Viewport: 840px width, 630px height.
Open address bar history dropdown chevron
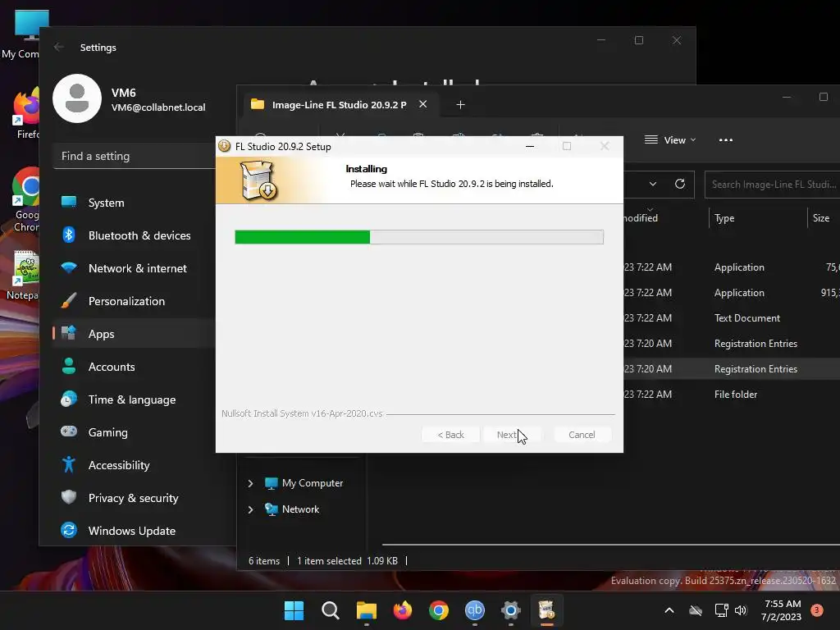click(652, 184)
